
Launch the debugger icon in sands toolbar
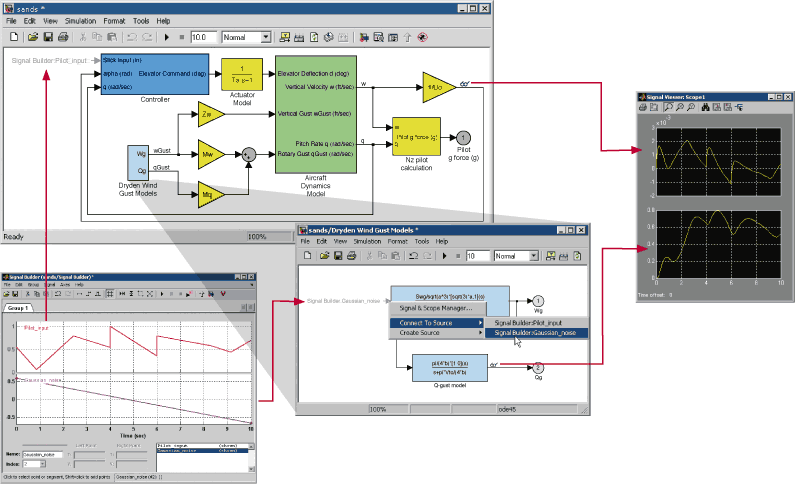click(422, 37)
